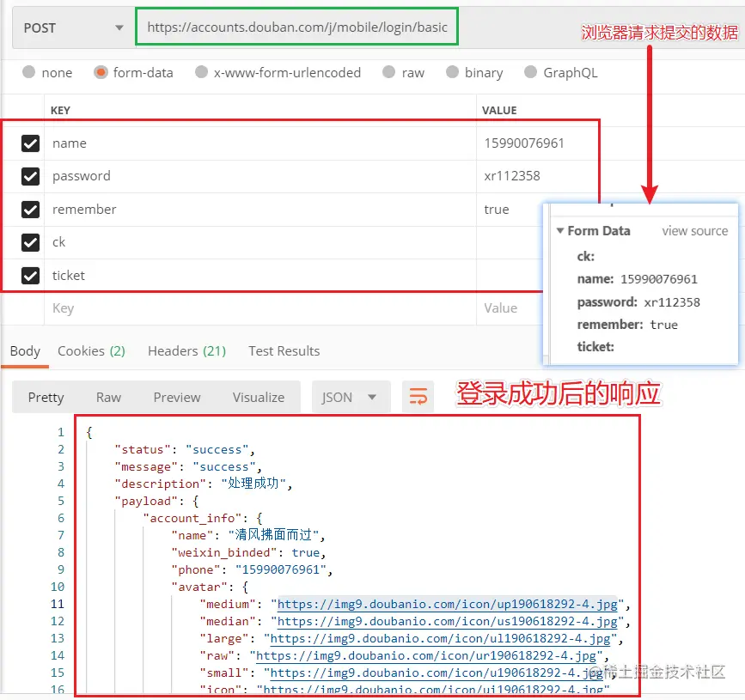The image size is (745, 700).
Task: Uncheck the name parameter row
Action: 30,143
